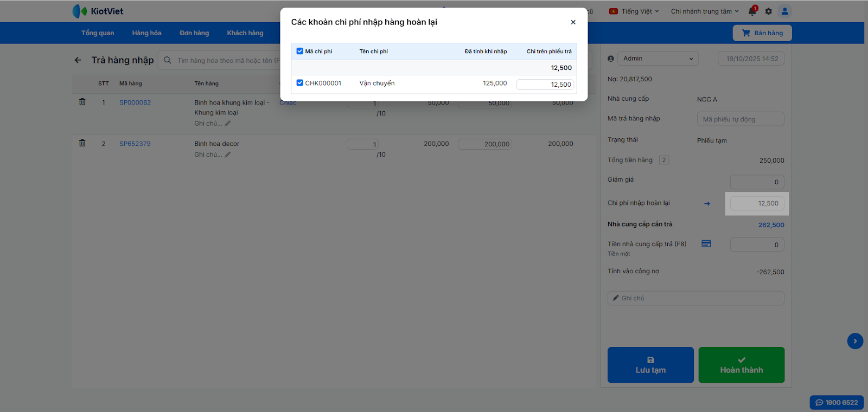Image resolution: width=868 pixels, height=412 pixels.
Task: Open the notifications bell
Action: click(752, 11)
